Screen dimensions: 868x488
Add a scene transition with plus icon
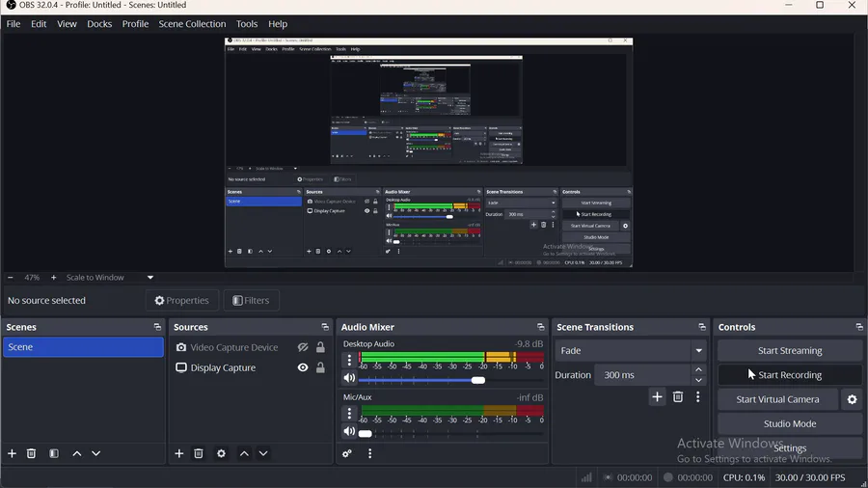tap(657, 396)
